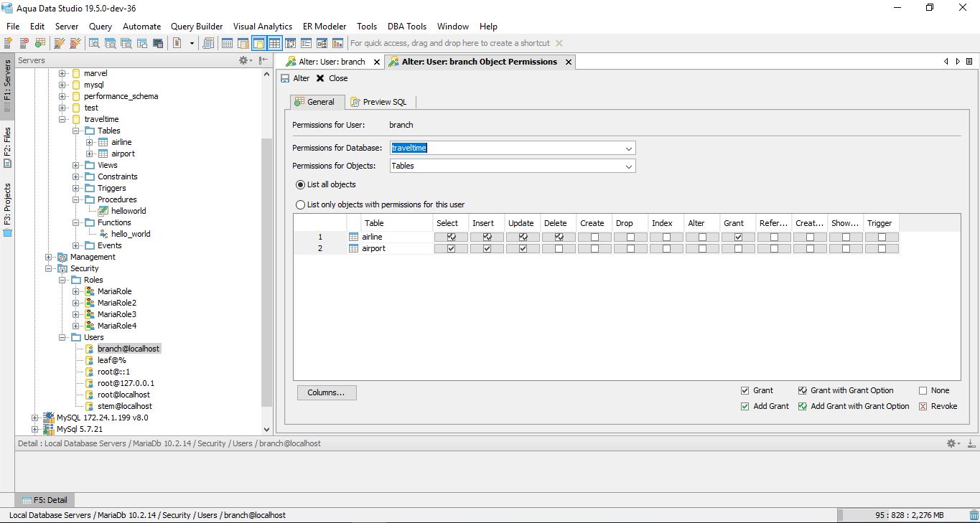Switch to the Preview SQL tab
The height and width of the screenshot is (523, 980).
pyautogui.click(x=378, y=102)
